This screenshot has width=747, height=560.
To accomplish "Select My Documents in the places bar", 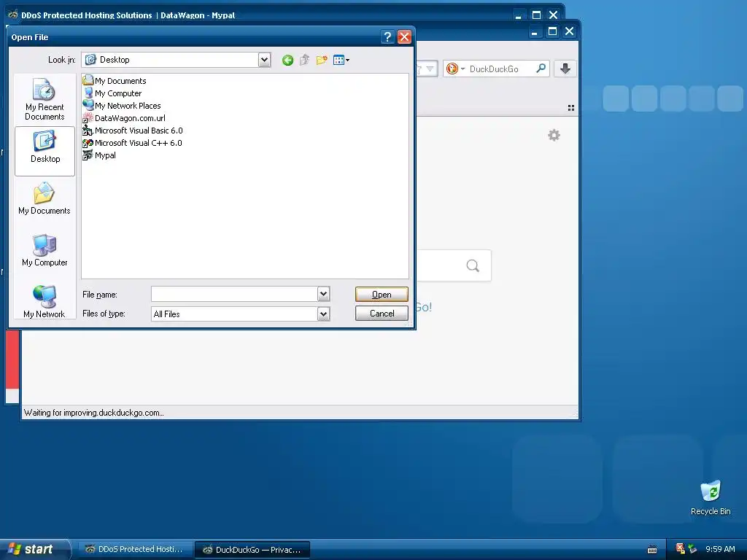I will point(44,198).
